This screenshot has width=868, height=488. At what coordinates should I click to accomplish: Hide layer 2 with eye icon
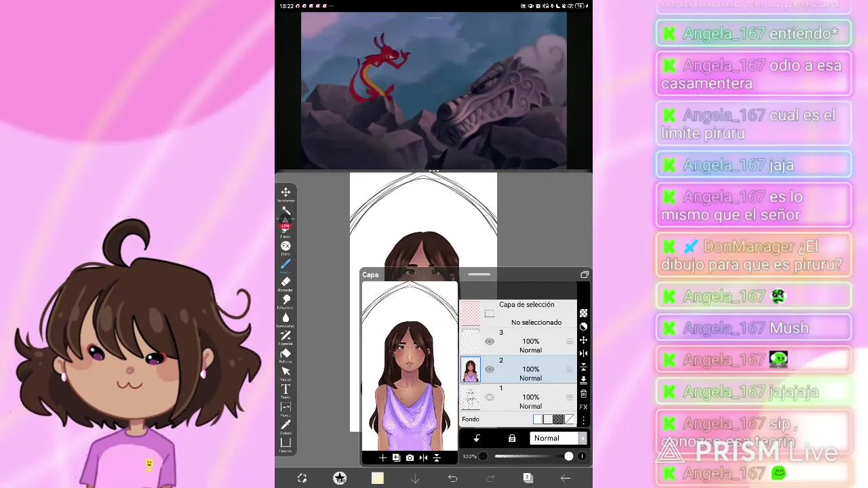pyautogui.click(x=490, y=369)
